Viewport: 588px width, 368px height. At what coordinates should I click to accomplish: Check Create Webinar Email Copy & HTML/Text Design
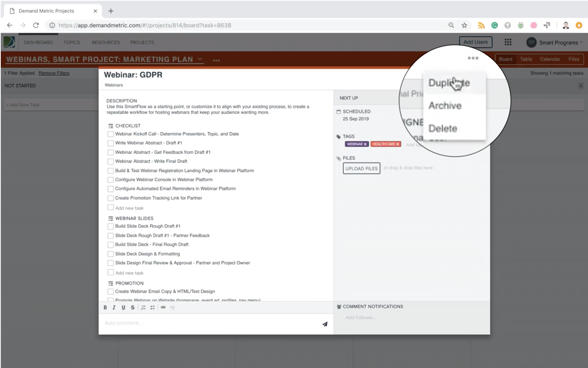(110, 292)
